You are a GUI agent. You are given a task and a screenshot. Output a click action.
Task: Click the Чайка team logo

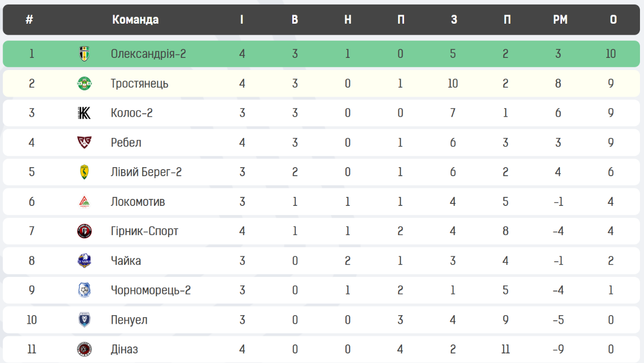84,261
